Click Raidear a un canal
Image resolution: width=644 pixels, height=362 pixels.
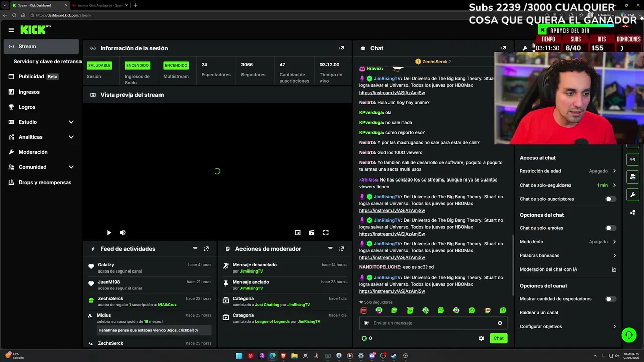point(539,313)
